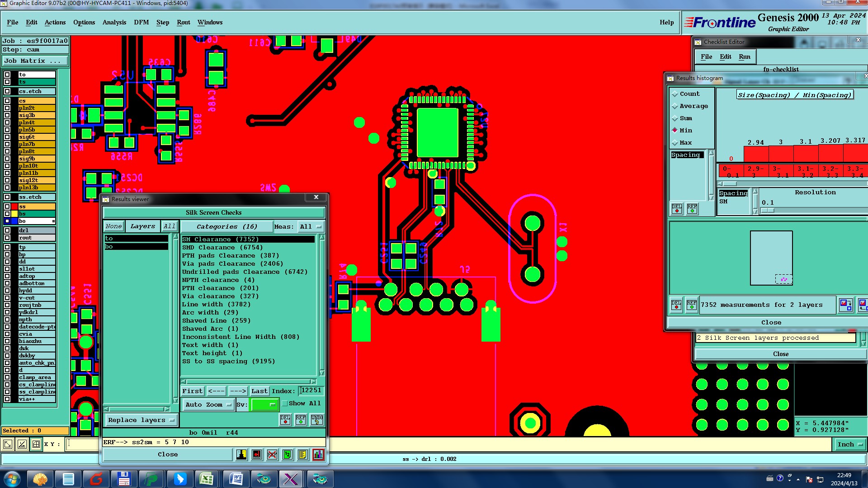
Task: Open the Analysis menu
Action: 114,22
